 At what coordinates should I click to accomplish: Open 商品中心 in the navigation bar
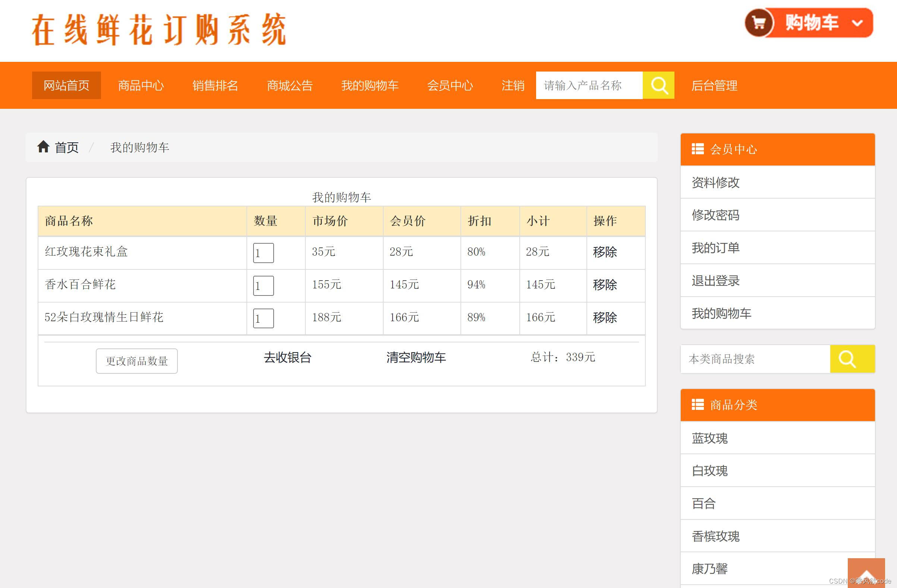click(x=141, y=85)
